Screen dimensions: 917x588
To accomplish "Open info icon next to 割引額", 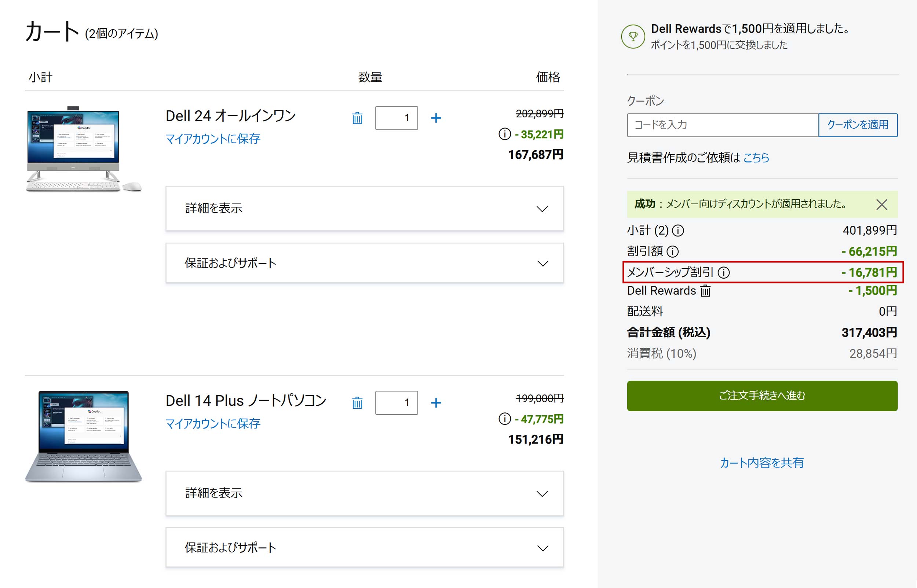I will pos(672,251).
